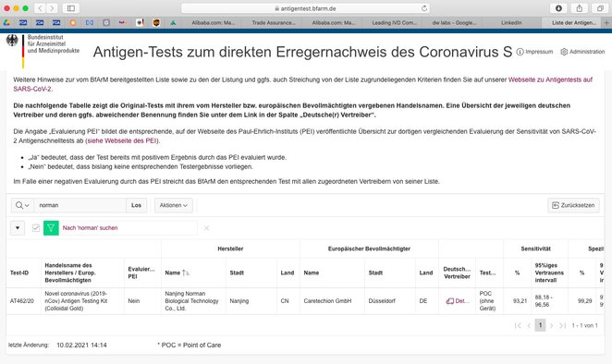
Task: Reload the page using the address bar icon
Action: (424, 8)
